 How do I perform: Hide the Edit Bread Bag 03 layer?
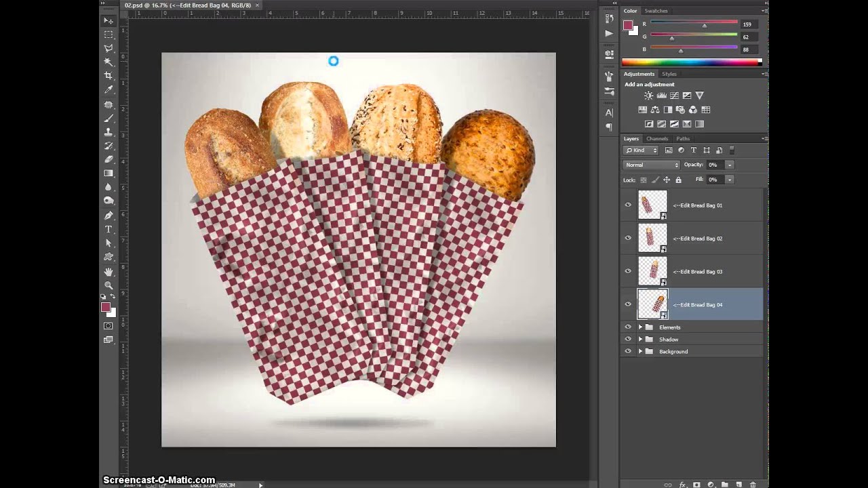point(628,271)
